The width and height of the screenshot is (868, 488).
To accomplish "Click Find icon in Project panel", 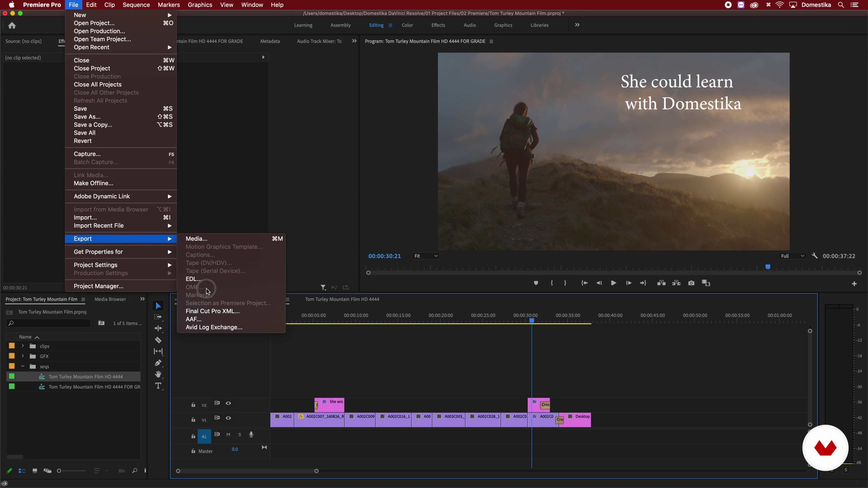I will tap(134, 471).
